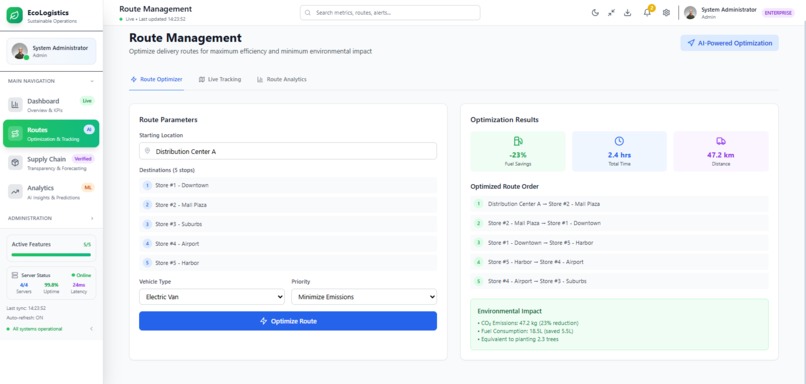Click the 99.8% Uptime value
The image size is (806, 384).
pos(51,285)
